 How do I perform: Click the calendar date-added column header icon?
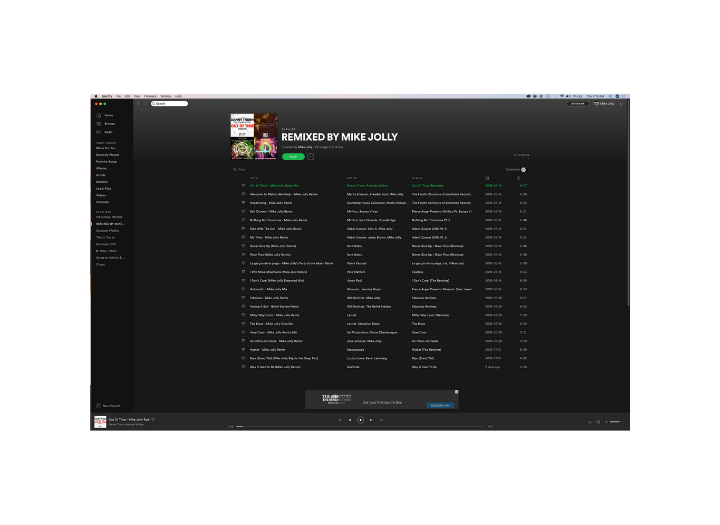[x=487, y=178]
